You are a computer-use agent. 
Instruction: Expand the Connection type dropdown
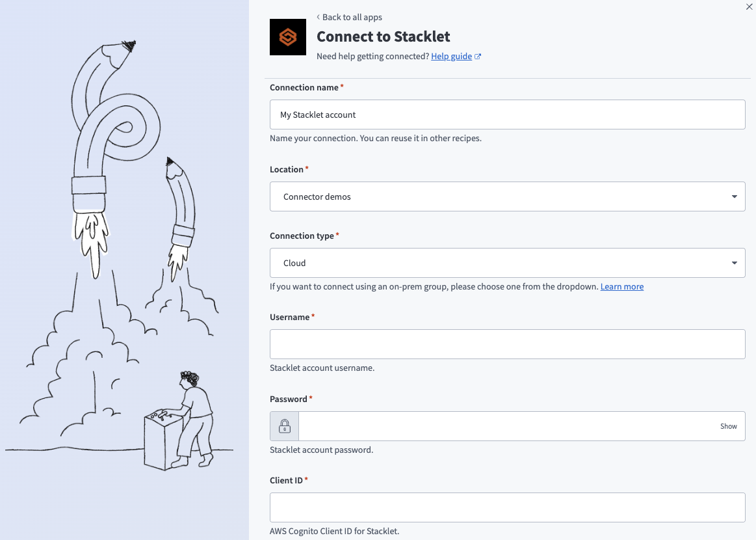507,262
